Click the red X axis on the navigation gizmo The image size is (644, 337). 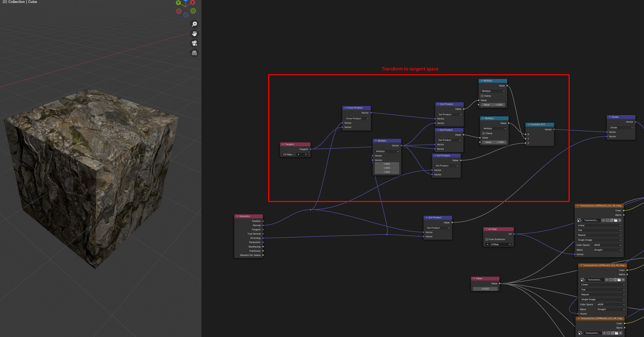click(x=192, y=3)
